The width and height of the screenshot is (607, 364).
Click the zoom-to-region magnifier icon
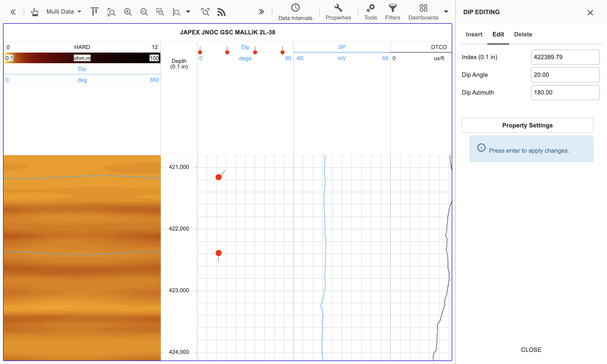pos(111,12)
